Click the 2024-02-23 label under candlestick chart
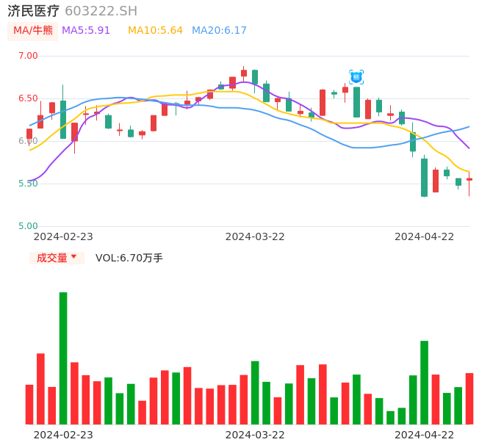 (x=63, y=236)
